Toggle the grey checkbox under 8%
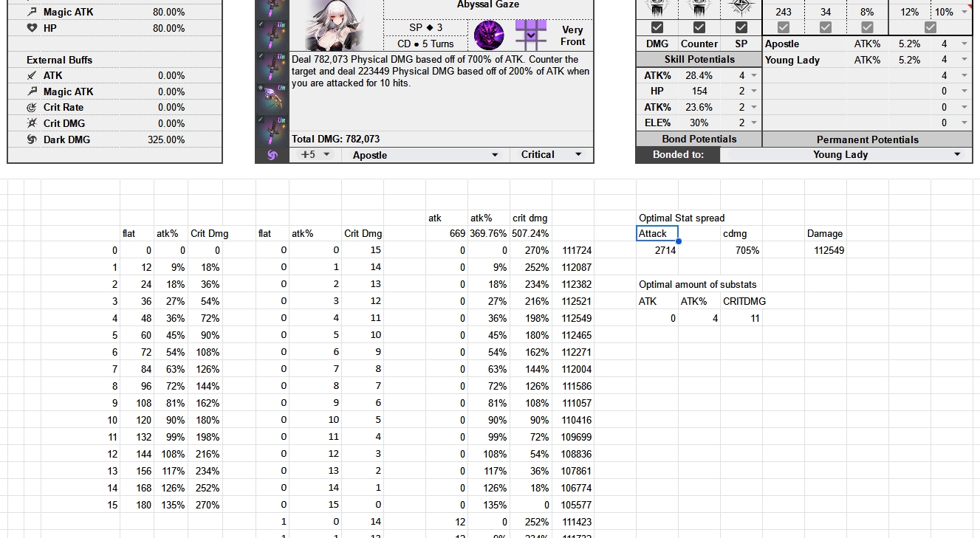This screenshot has width=980, height=538. click(x=867, y=27)
